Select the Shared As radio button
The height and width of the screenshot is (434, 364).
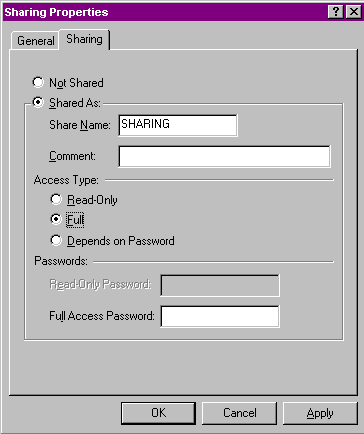click(x=38, y=102)
